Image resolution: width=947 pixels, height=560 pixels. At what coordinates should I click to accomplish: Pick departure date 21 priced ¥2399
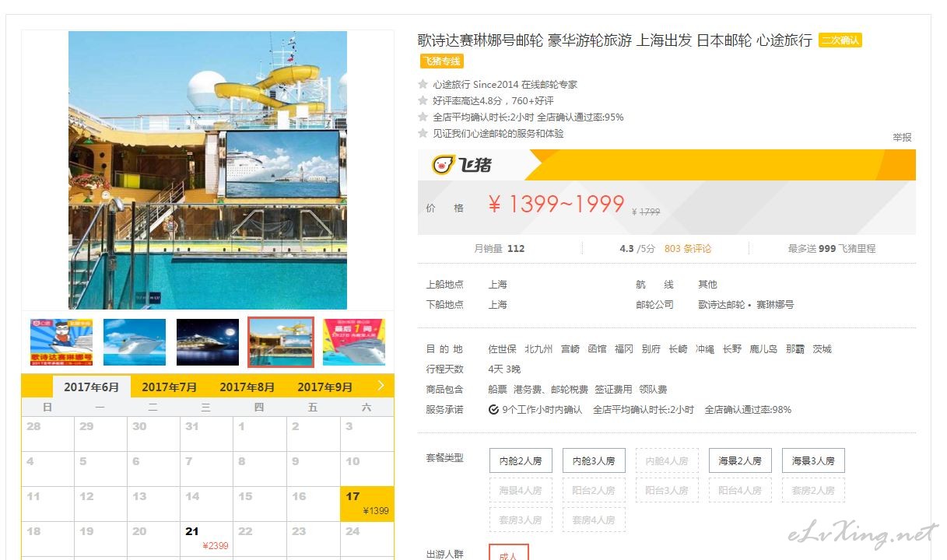[x=207, y=539]
